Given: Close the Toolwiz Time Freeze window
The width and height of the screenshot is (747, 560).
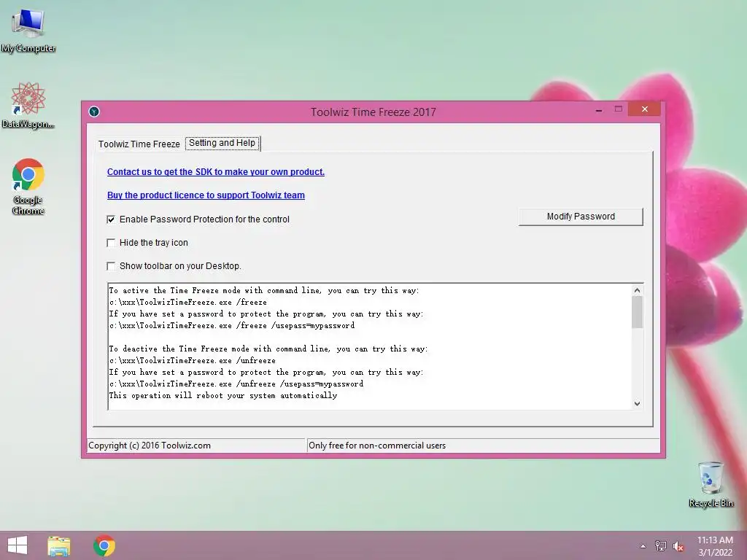Looking at the screenshot, I should [x=644, y=109].
